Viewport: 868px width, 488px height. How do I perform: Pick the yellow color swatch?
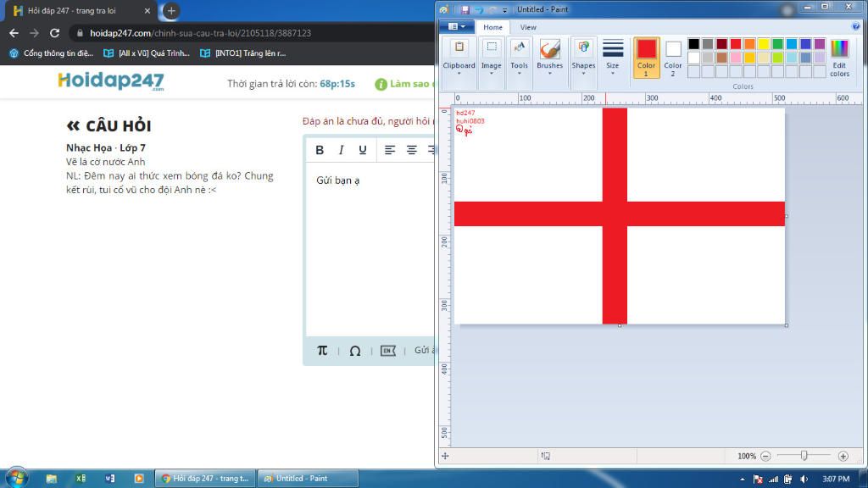click(x=764, y=44)
